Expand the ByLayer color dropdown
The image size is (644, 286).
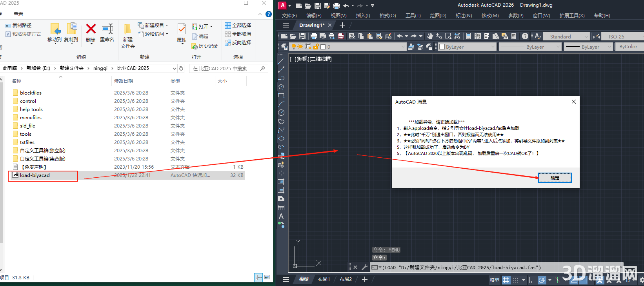(x=467, y=47)
